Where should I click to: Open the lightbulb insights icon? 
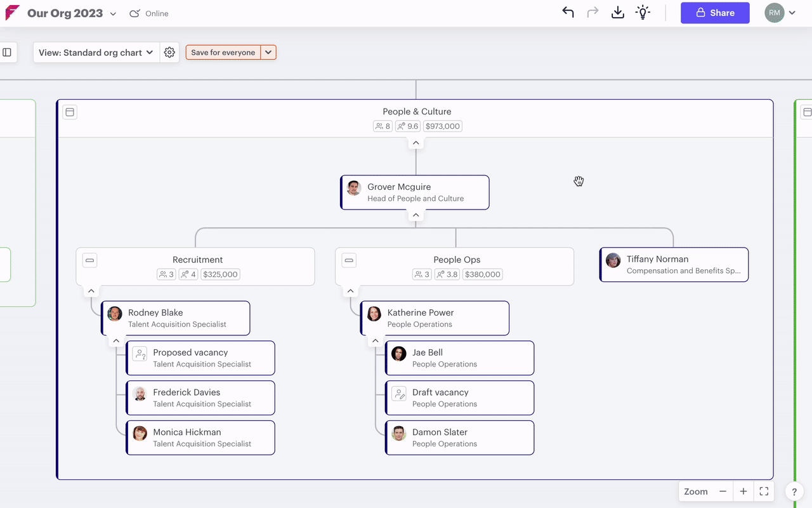point(643,13)
